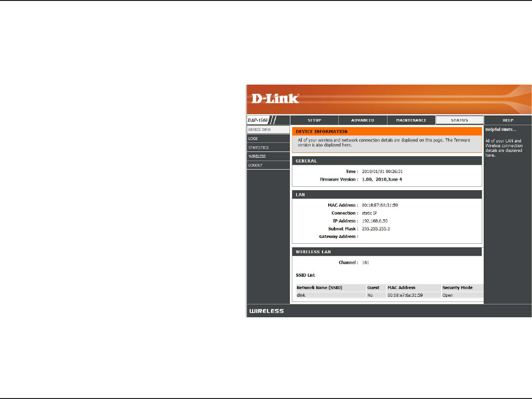Click the static IP connection value
This screenshot has width=532, height=399.
coord(369,213)
